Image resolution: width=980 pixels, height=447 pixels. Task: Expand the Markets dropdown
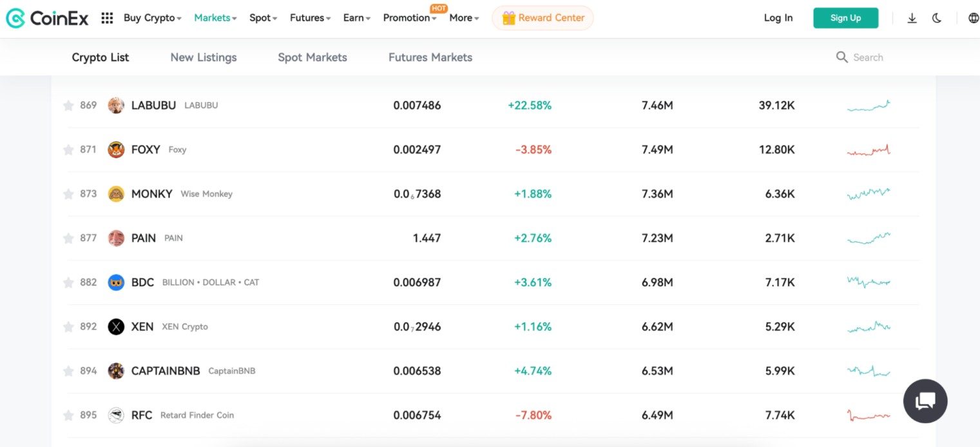pos(215,17)
